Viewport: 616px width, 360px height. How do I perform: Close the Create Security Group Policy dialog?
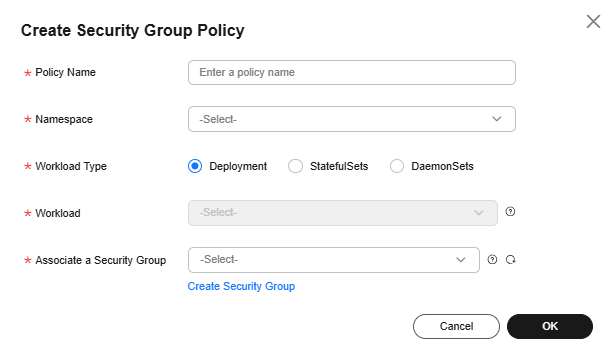click(x=593, y=22)
